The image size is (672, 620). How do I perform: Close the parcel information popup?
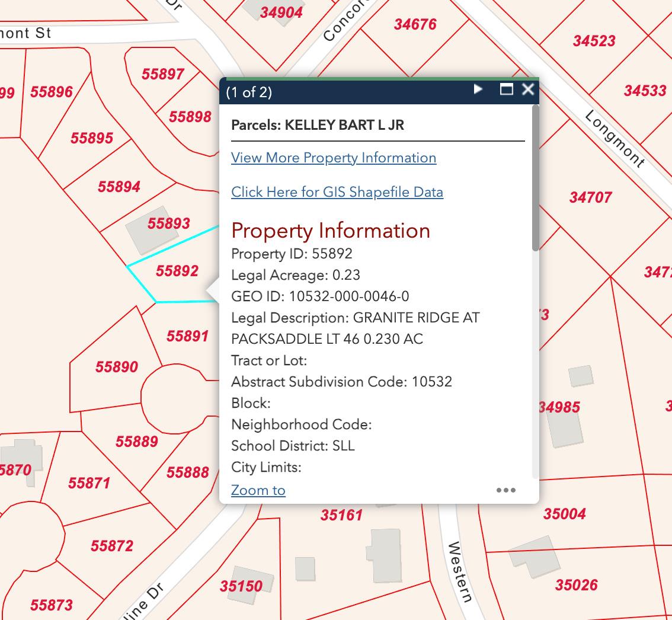coord(527,90)
